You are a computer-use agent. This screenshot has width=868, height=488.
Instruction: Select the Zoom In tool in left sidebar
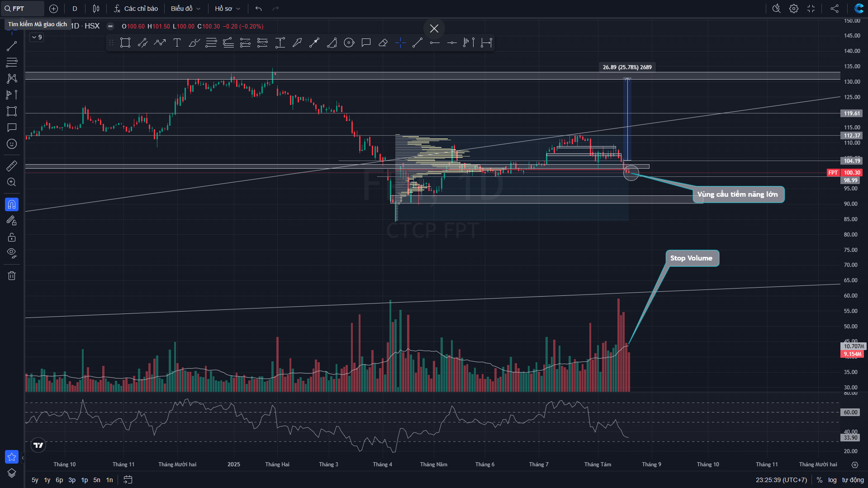coord(12,182)
